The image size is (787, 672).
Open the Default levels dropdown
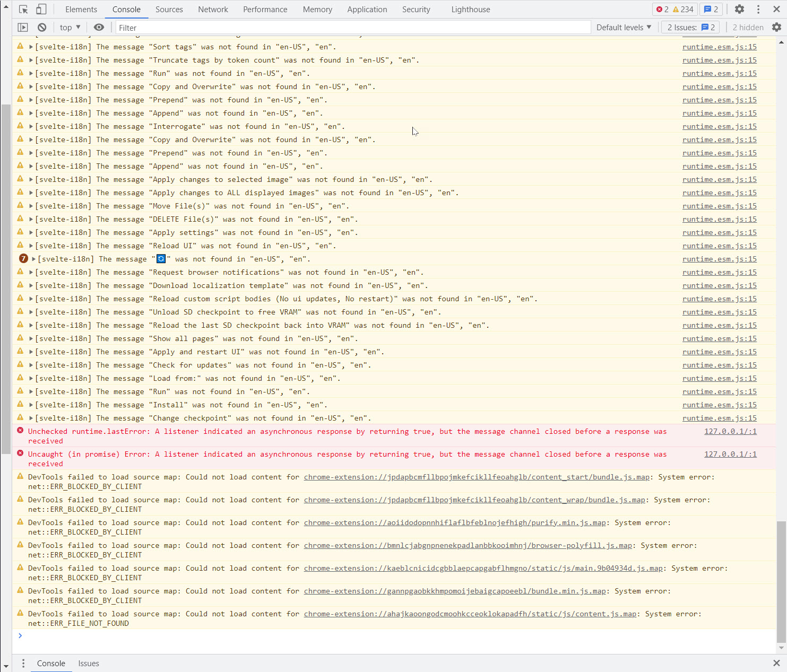(624, 27)
